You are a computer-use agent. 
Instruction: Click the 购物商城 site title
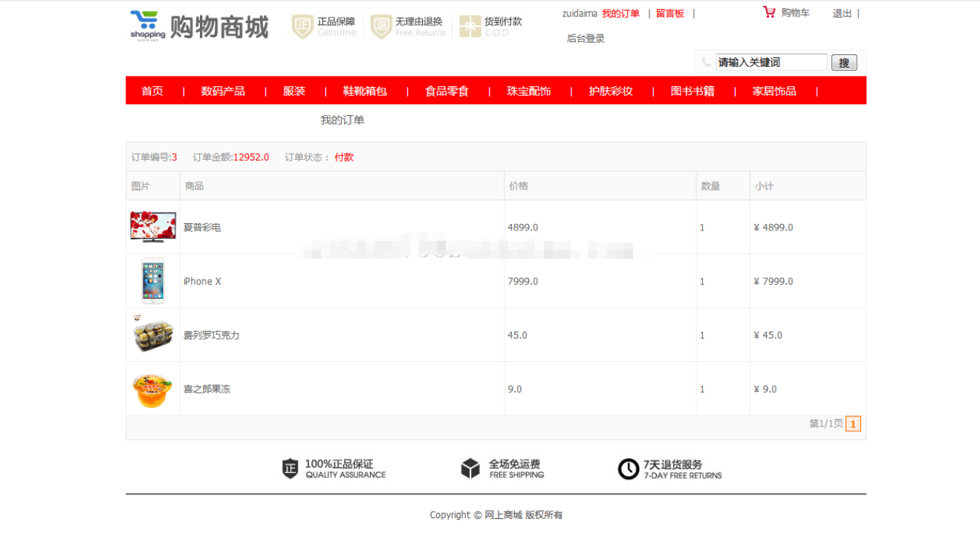pyautogui.click(x=219, y=27)
